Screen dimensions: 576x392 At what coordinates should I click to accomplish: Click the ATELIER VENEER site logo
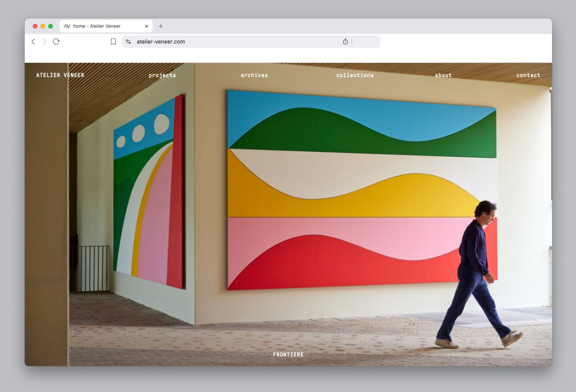click(x=60, y=75)
